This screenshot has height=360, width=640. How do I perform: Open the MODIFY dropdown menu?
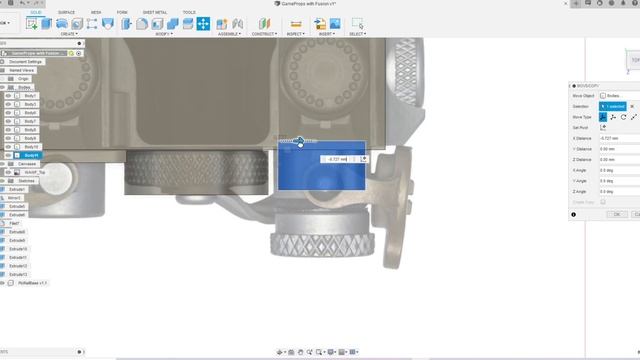[164, 34]
